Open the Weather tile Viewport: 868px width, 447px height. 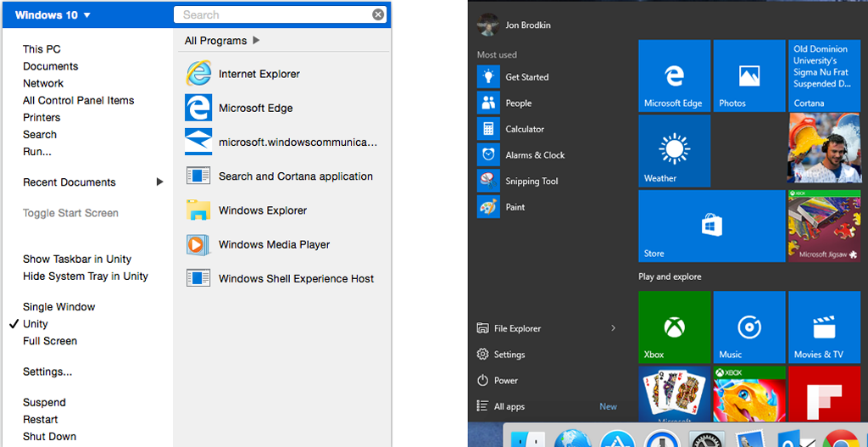(674, 151)
